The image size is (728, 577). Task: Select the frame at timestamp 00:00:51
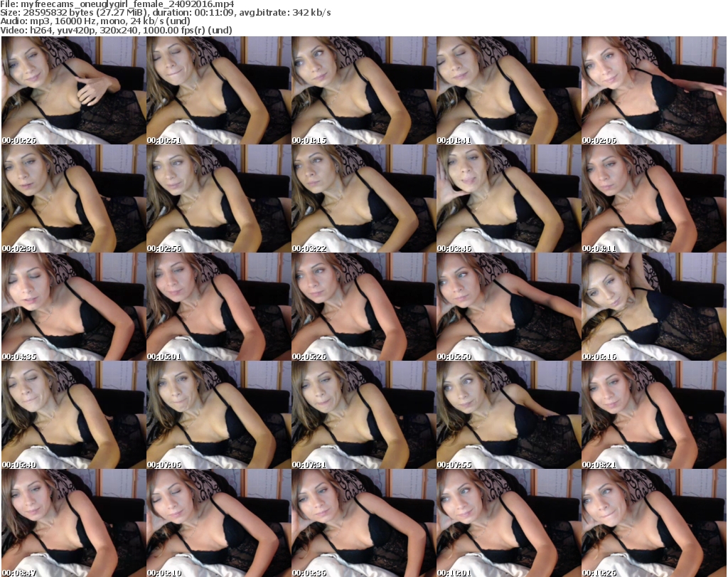[219, 90]
